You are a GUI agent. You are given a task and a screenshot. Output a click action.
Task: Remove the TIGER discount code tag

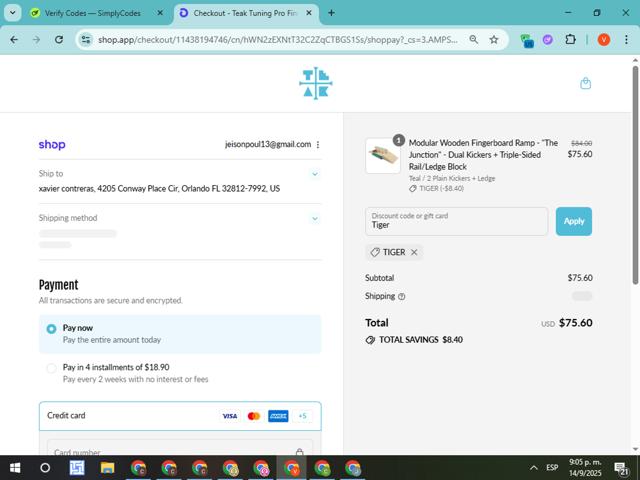414,252
